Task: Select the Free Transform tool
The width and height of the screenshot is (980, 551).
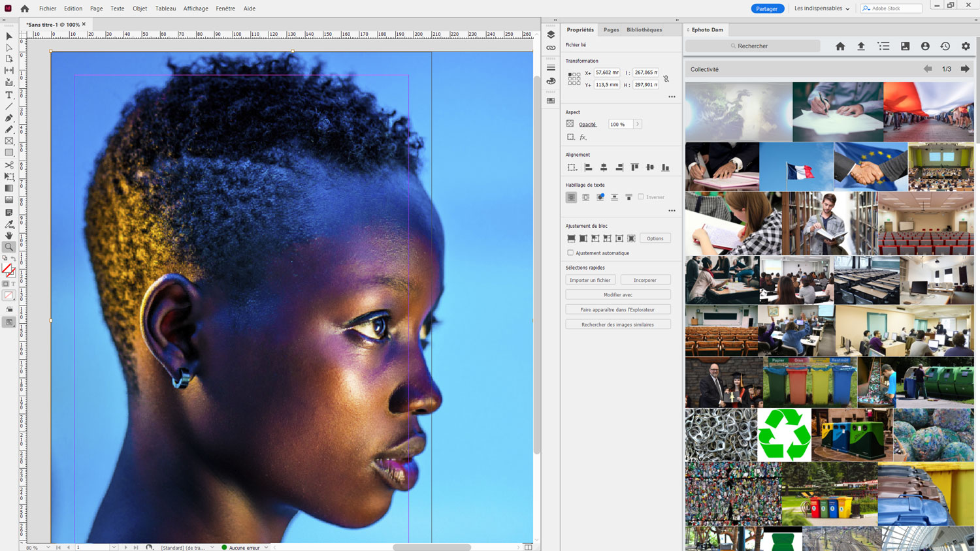Action: [x=9, y=177]
